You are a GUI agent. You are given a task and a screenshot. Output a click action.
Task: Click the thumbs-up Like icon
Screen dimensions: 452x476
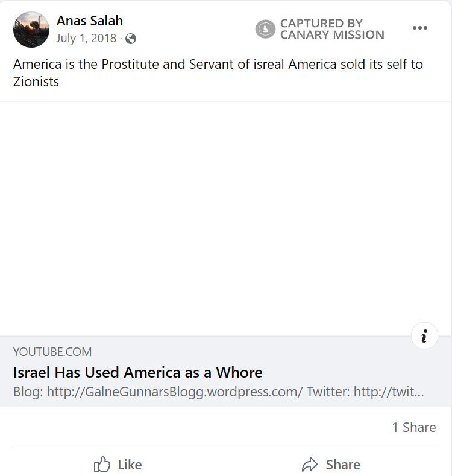click(102, 465)
